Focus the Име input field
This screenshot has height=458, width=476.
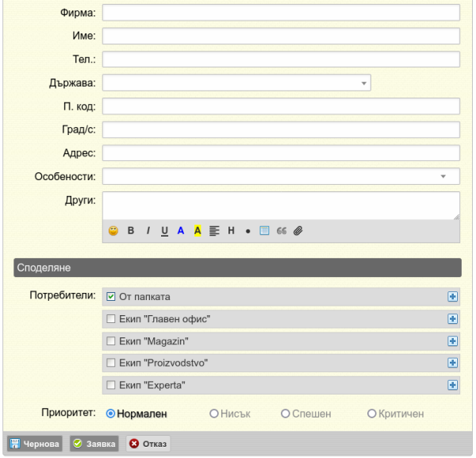[281, 37]
